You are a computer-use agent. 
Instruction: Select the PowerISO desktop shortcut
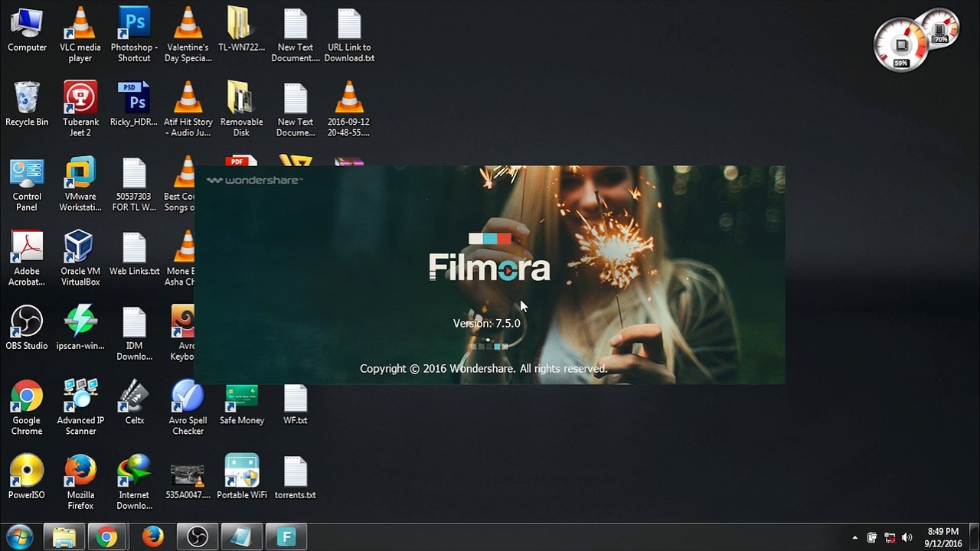27,478
